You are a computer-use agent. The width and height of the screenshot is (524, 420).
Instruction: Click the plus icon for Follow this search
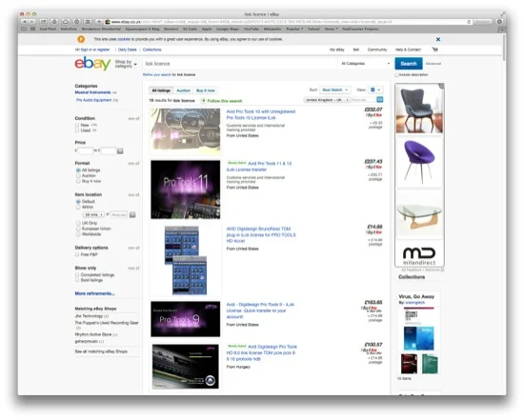[x=203, y=101]
